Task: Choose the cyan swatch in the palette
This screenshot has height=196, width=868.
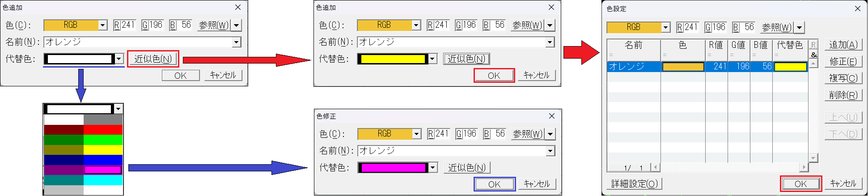Action: point(103,180)
